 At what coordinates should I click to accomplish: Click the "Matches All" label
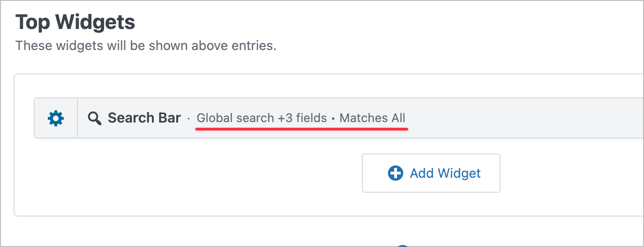[x=372, y=118]
